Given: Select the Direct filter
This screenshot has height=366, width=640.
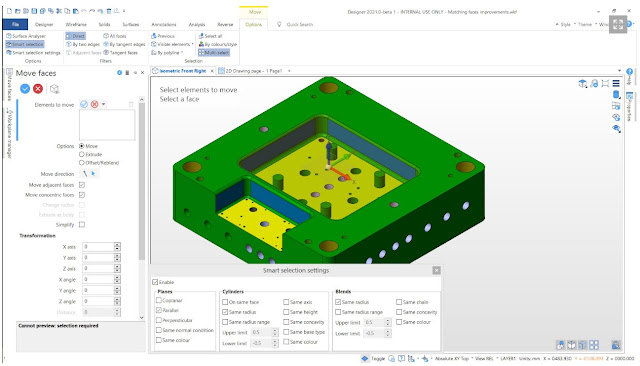Looking at the screenshot, I should point(75,36).
